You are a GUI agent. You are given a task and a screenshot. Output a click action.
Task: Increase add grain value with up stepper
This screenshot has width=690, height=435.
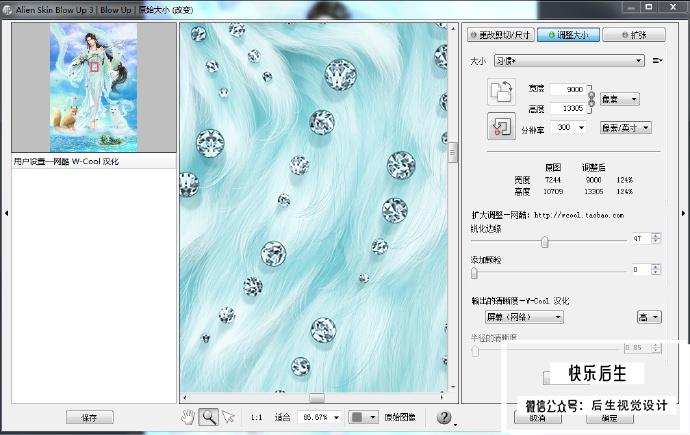[656, 267]
